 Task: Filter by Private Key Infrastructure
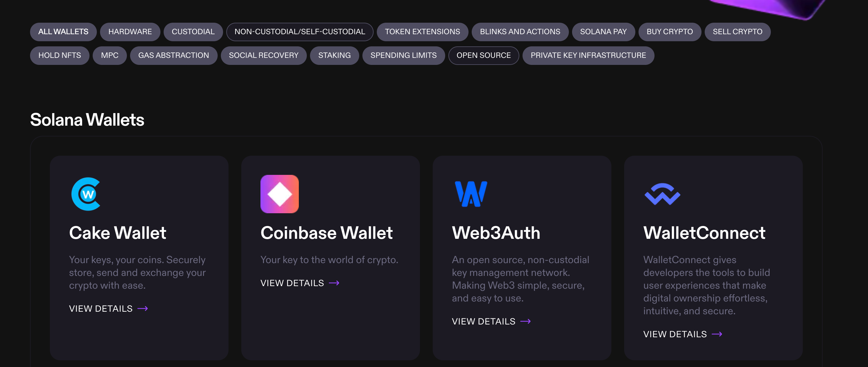(x=588, y=56)
